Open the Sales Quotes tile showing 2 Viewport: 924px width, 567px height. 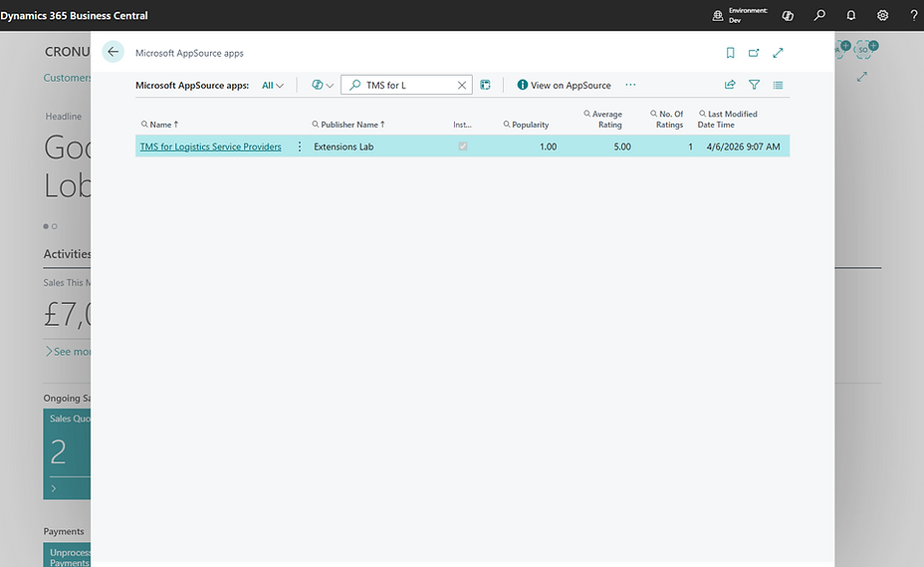pyautogui.click(x=67, y=454)
